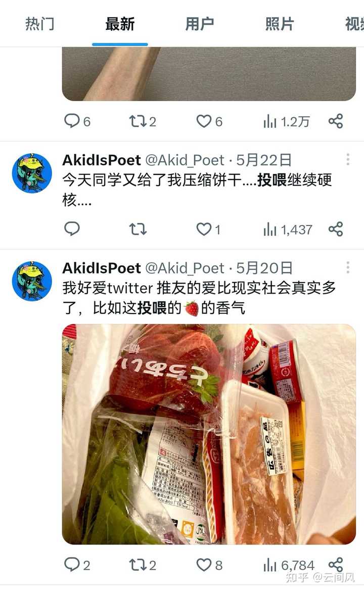The image size is (364, 593).
Task: Like the top tweet with 6 likes
Action: 209,121
